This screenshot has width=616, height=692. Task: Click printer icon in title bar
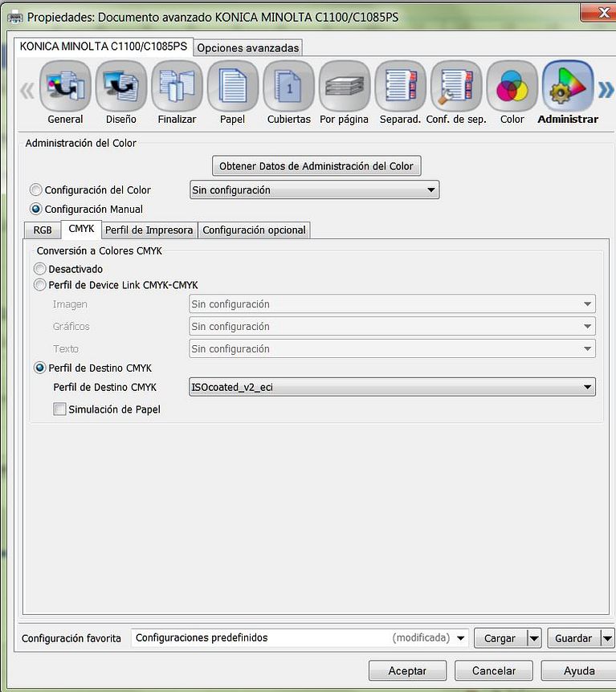coord(15,18)
